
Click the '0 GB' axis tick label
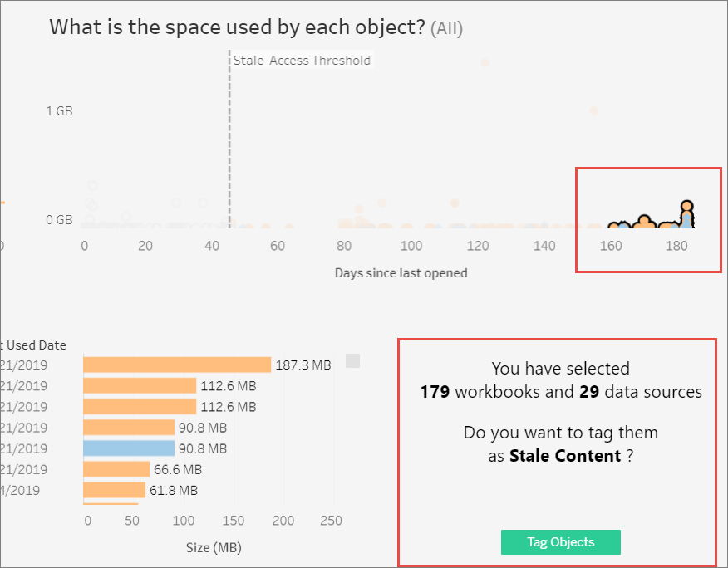click(60, 220)
